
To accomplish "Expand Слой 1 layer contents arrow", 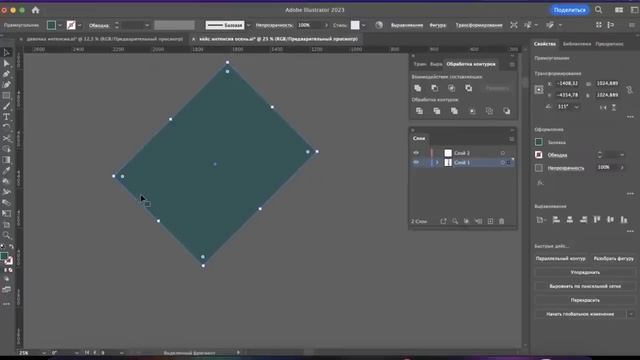I will (437, 162).
